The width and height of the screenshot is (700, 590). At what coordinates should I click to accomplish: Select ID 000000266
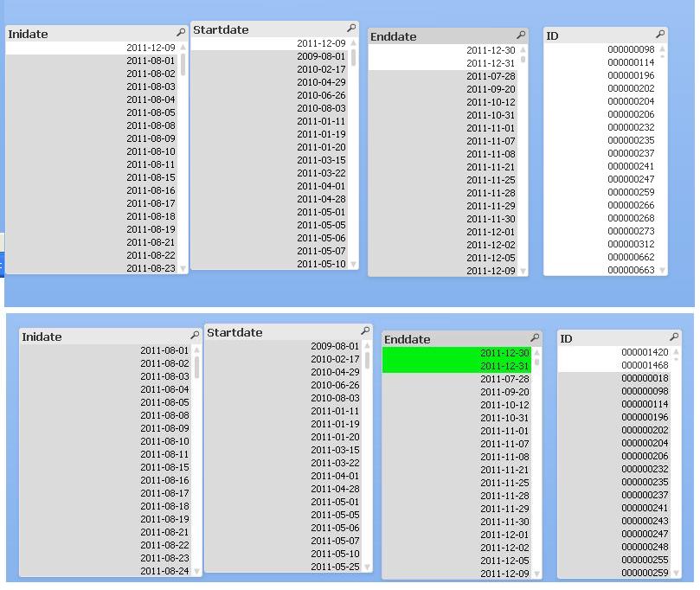point(601,205)
